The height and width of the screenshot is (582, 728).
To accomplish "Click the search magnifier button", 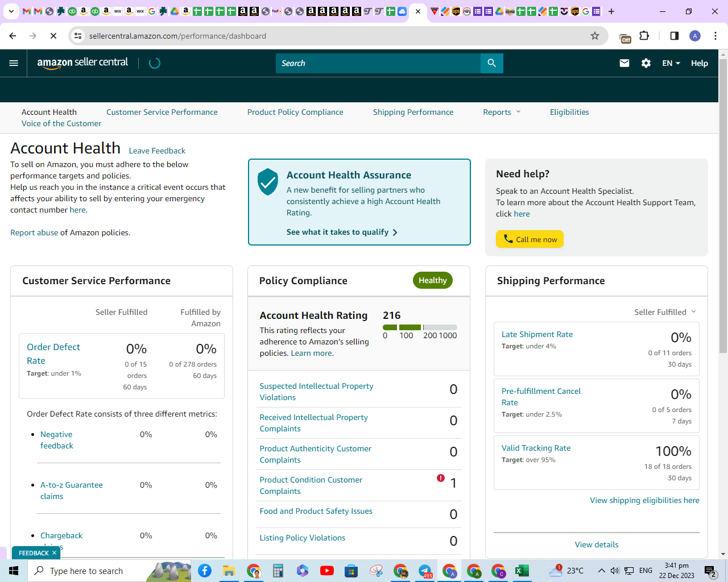I will point(492,63).
